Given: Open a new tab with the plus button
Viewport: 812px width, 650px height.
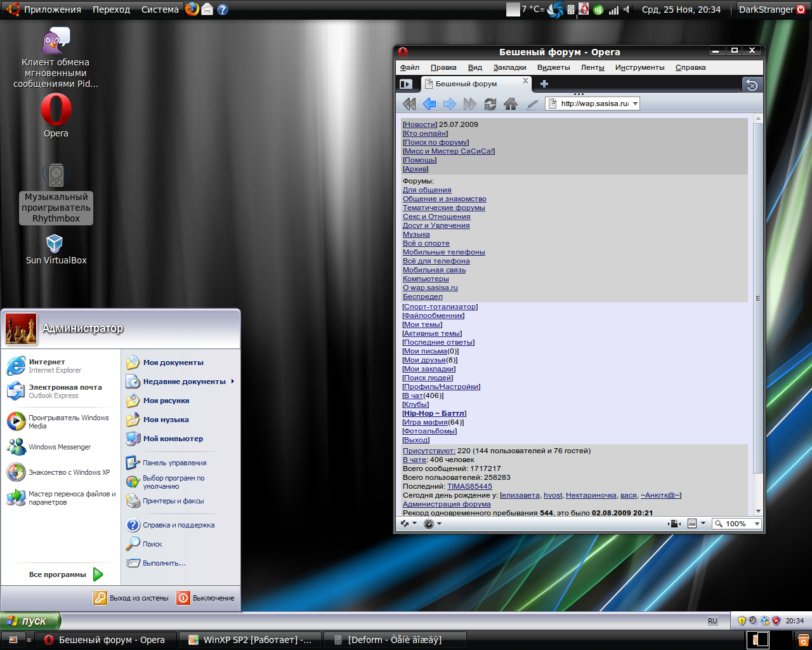Looking at the screenshot, I should [544, 84].
